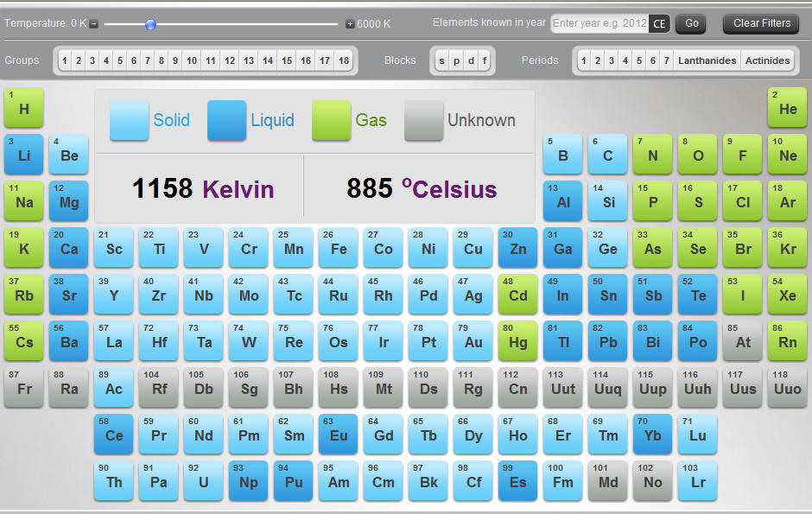Click the temperature minus button

click(x=94, y=24)
